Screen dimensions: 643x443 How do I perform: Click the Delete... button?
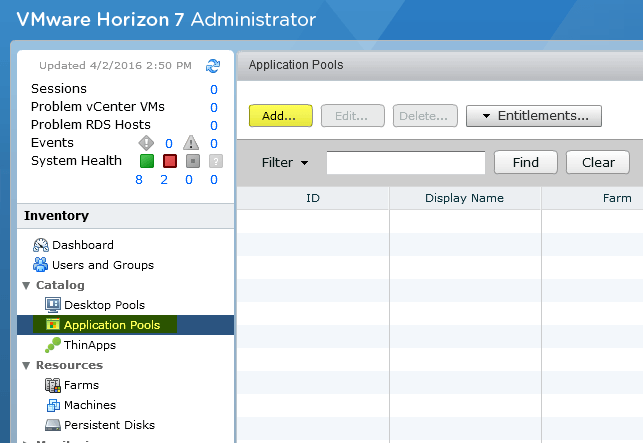click(425, 116)
